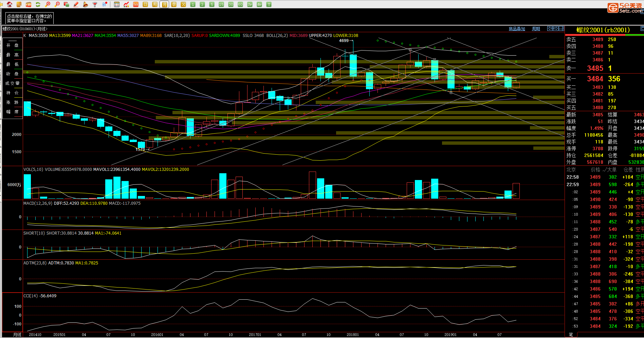Click the MACD(12,26,9) indicator label
The width and height of the screenshot is (644, 338).
tap(38, 203)
